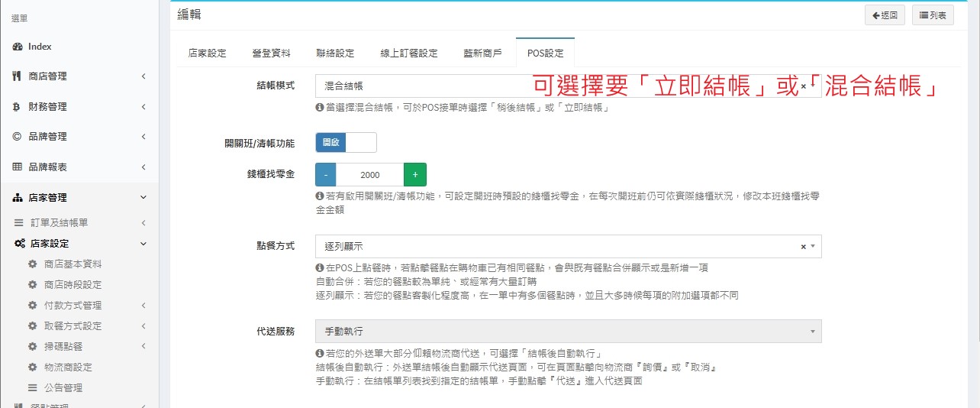Increase 錢櫃找零金 with the green plus button
Screen dimensions: 980x408
[414, 175]
